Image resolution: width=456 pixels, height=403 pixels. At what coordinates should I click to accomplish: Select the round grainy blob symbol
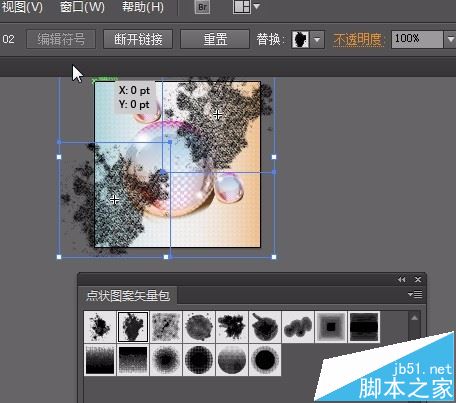click(x=199, y=327)
